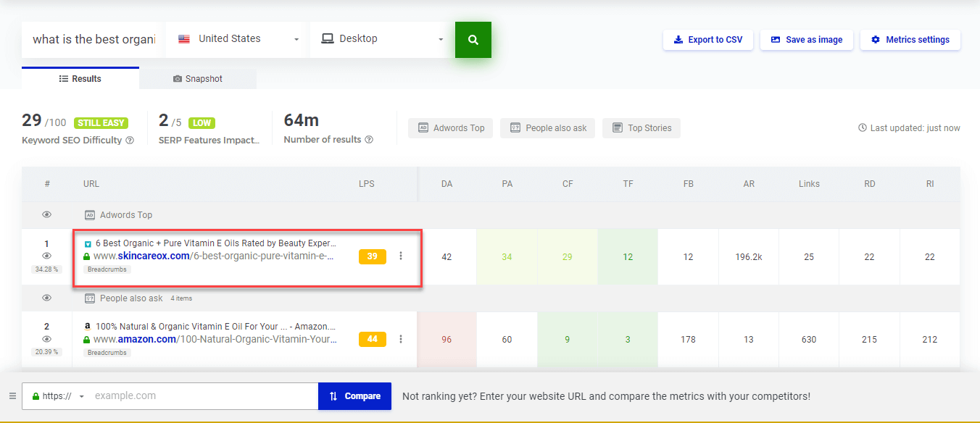Click the People also ask row icon in table
The height and width of the screenshot is (423, 980).
[x=90, y=298]
